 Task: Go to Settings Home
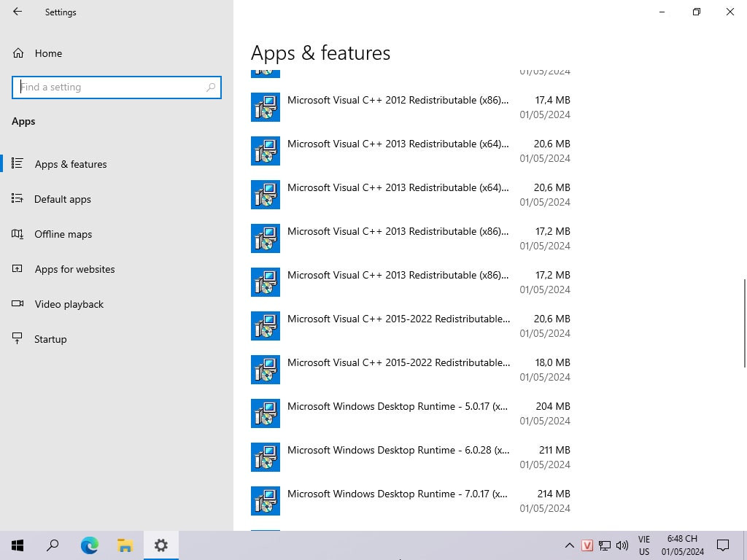point(48,53)
